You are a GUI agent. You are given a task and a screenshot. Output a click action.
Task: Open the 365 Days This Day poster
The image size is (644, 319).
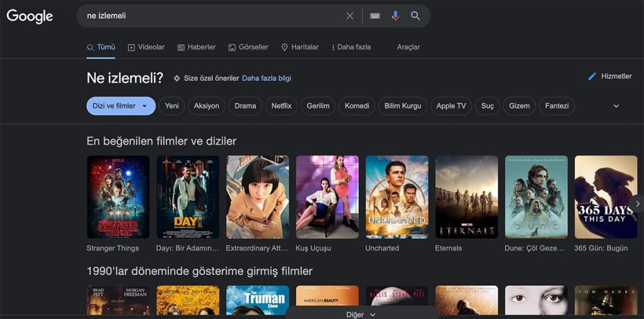coord(606,197)
